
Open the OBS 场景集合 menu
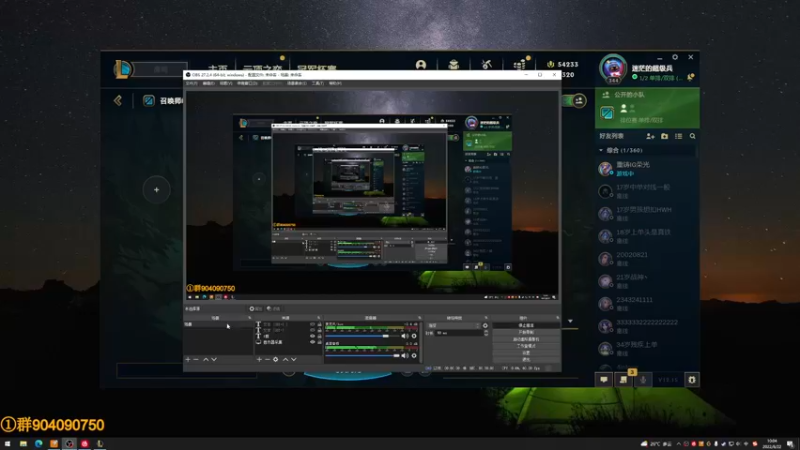click(x=296, y=83)
